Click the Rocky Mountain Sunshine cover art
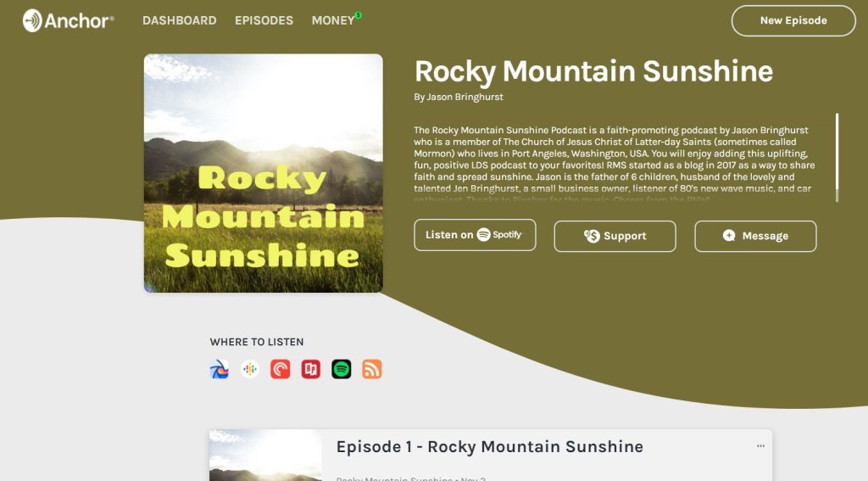The image size is (868, 481). point(263,173)
